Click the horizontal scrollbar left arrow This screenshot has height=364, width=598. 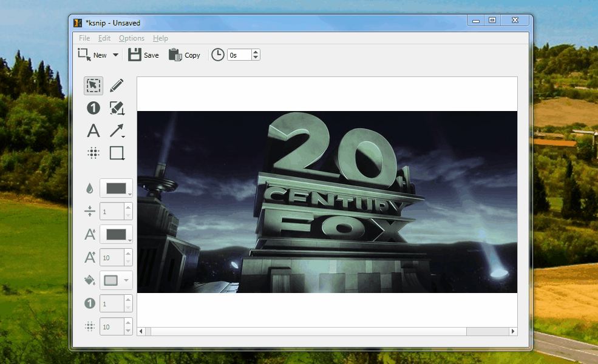[141, 331]
